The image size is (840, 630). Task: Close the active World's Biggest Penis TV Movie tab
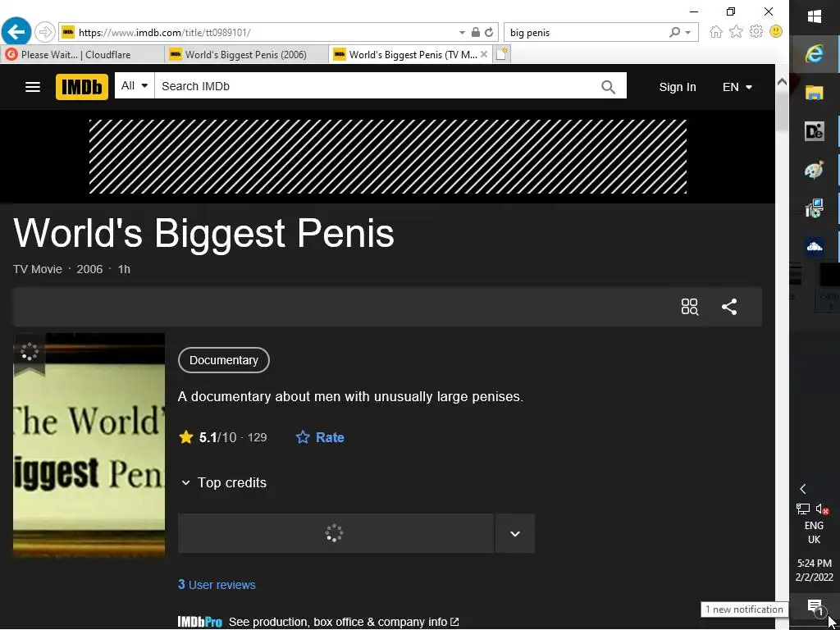(x=484, y=54)
